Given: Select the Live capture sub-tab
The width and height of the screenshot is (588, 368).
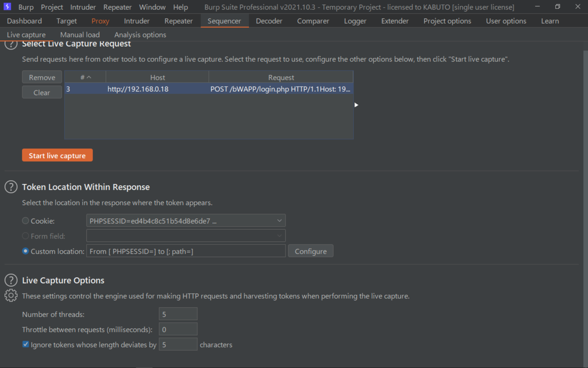Looking at the screenshot, I should 26,35.
